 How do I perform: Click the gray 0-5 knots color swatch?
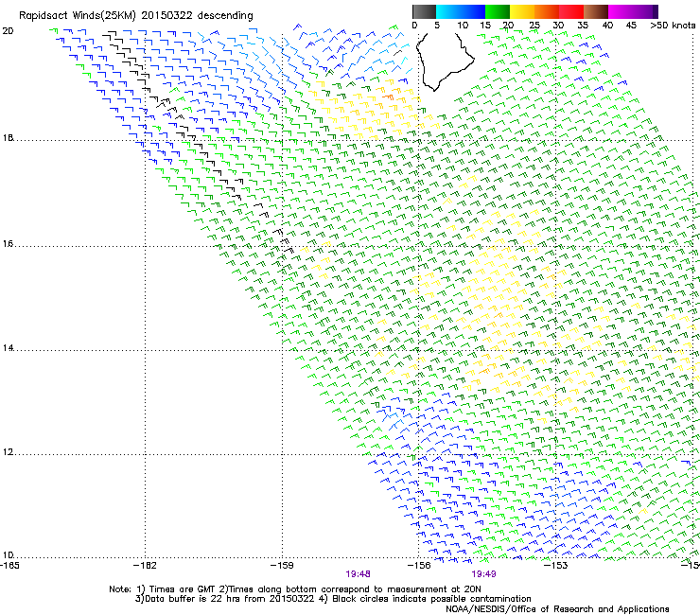424,11
